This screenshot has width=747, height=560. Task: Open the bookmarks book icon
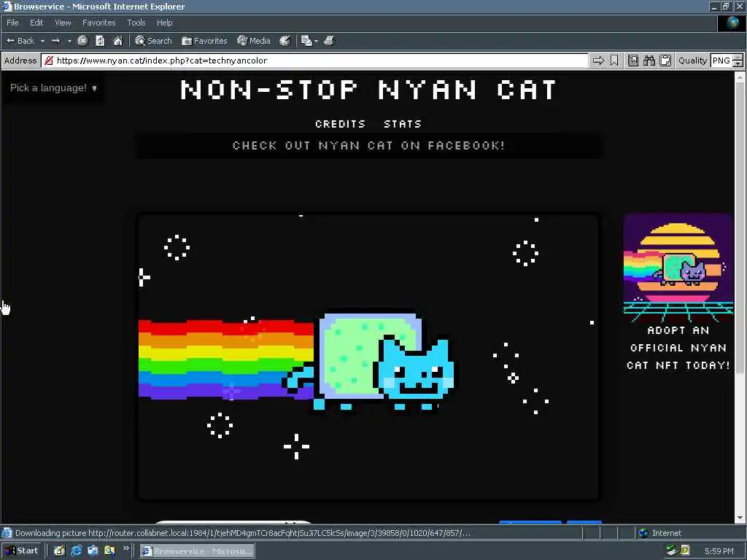click(x=633, y=61)
